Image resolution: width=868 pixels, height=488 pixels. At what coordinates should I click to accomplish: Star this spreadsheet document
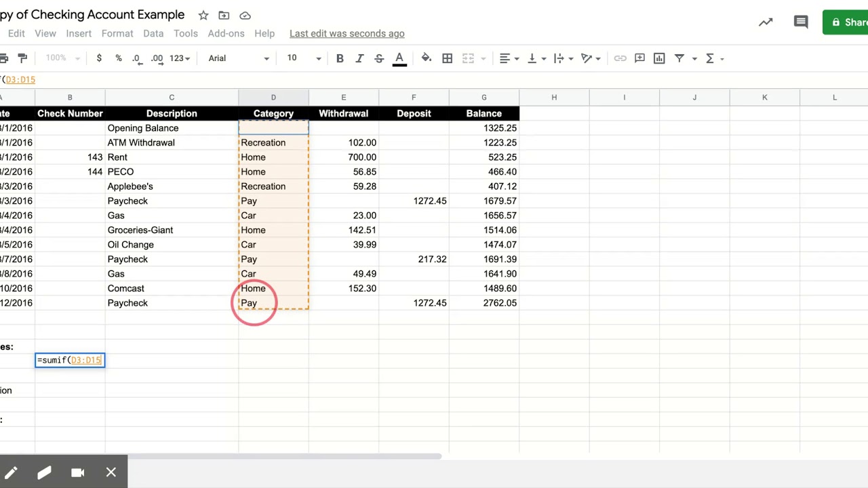(203, 15)
